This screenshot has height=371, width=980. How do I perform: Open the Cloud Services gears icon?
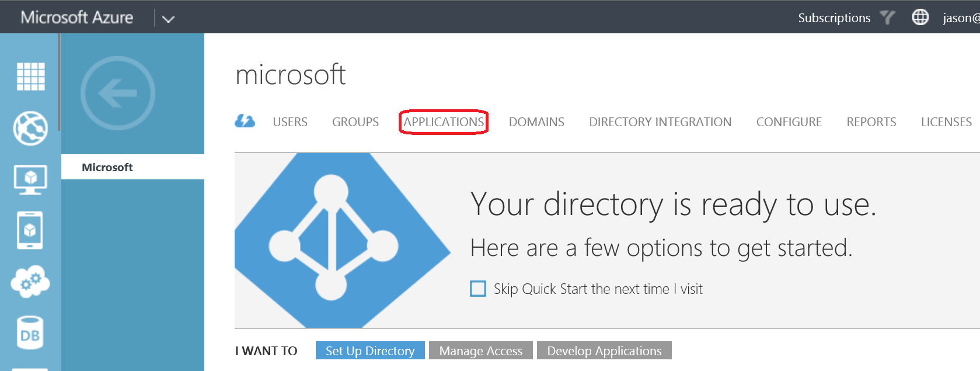pos(30,282)
